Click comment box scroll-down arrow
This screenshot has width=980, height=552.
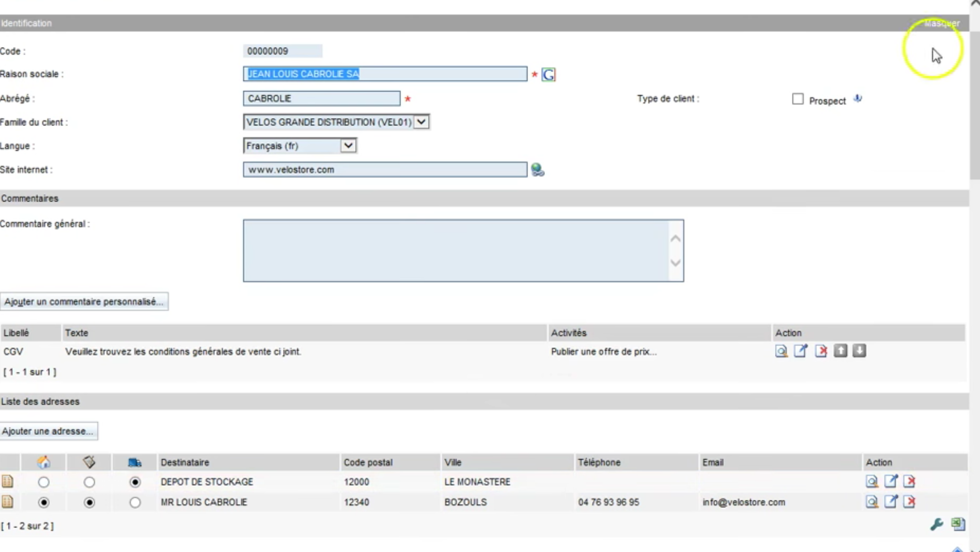[675, 263]
